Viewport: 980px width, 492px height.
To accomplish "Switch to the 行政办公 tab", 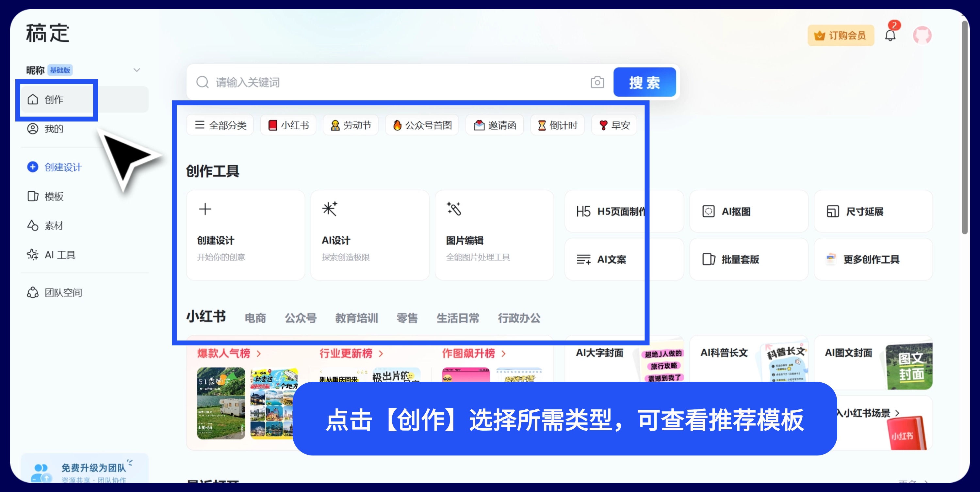I will 519,318.
